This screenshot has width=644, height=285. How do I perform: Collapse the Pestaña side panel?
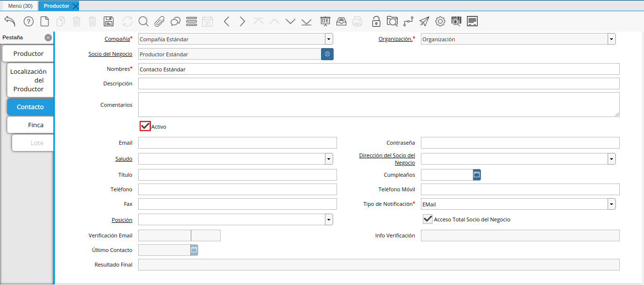click(x=48, y=38)
